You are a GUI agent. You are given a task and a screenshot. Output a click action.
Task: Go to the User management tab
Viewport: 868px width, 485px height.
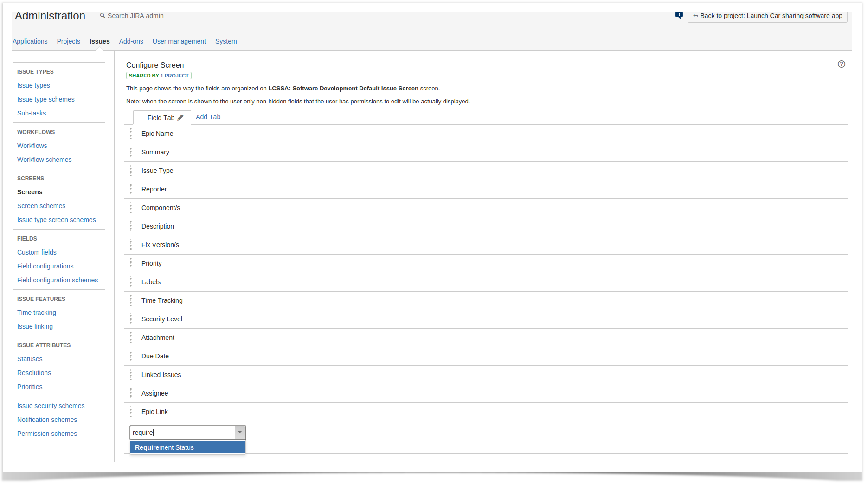click(x=179, y=41)
